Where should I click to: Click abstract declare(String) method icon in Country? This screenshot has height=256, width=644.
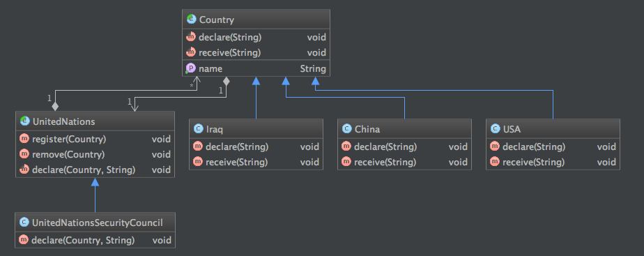(190, 38)
